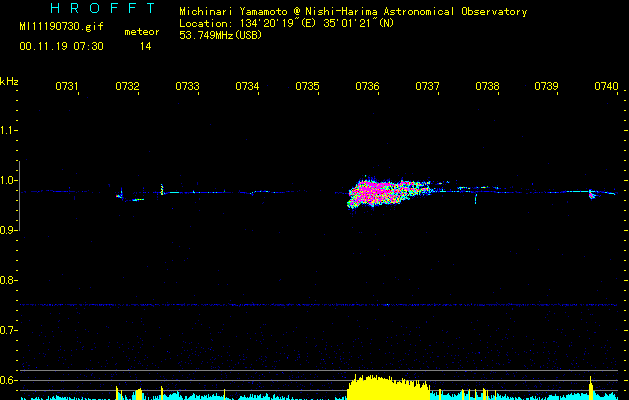
Task: Click the 1.0 frequency axis label
Action: (8, 180)
